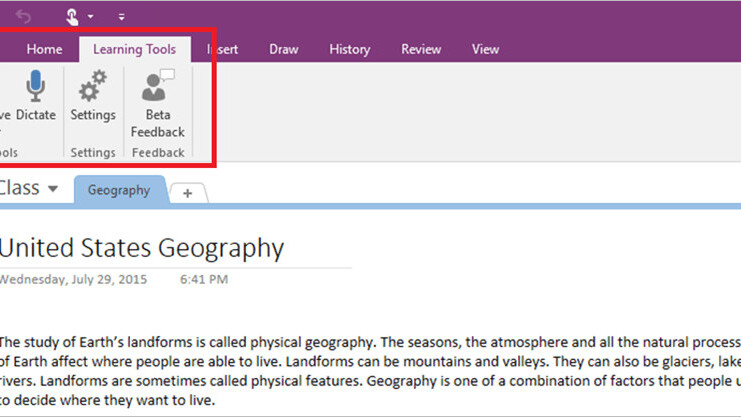Expand the Class notebook dropdown
Screen dimensions: 741x417
[52, 189]
